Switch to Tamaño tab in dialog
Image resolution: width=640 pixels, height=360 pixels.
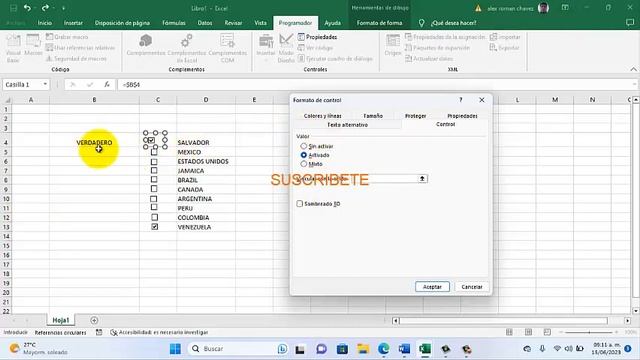pyautogui.click(x=373, y=116)
